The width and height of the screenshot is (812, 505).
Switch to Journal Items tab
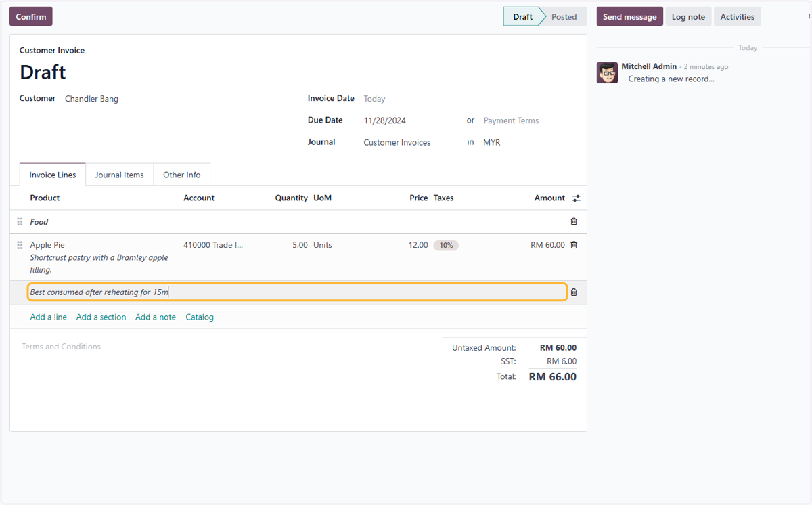tap(120, 175)
